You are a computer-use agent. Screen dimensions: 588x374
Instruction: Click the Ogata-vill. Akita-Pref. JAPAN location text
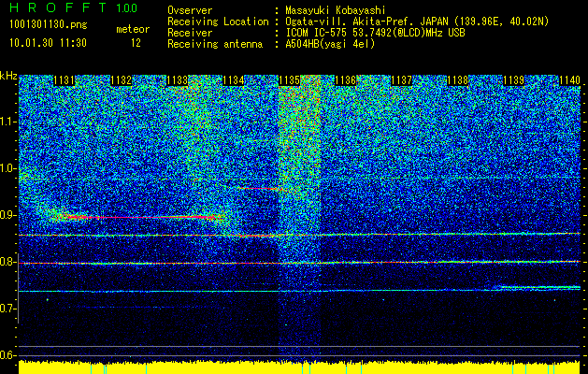coord(417,22)
